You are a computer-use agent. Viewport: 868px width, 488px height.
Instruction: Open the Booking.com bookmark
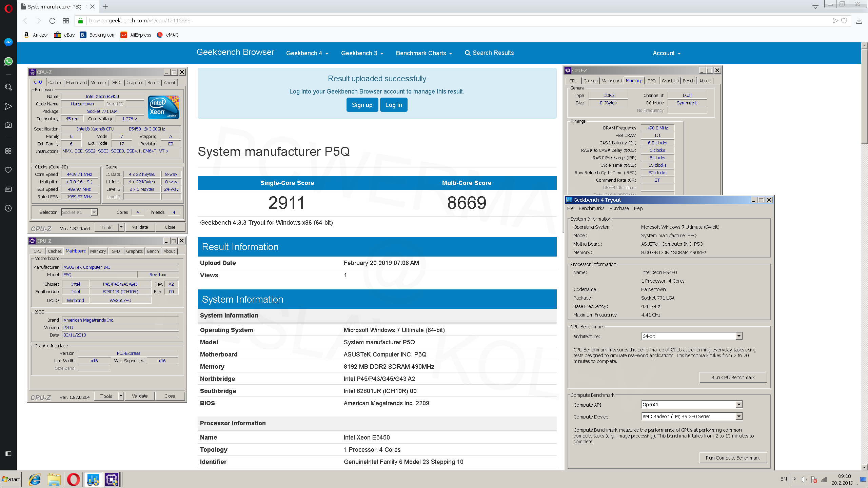98,35
